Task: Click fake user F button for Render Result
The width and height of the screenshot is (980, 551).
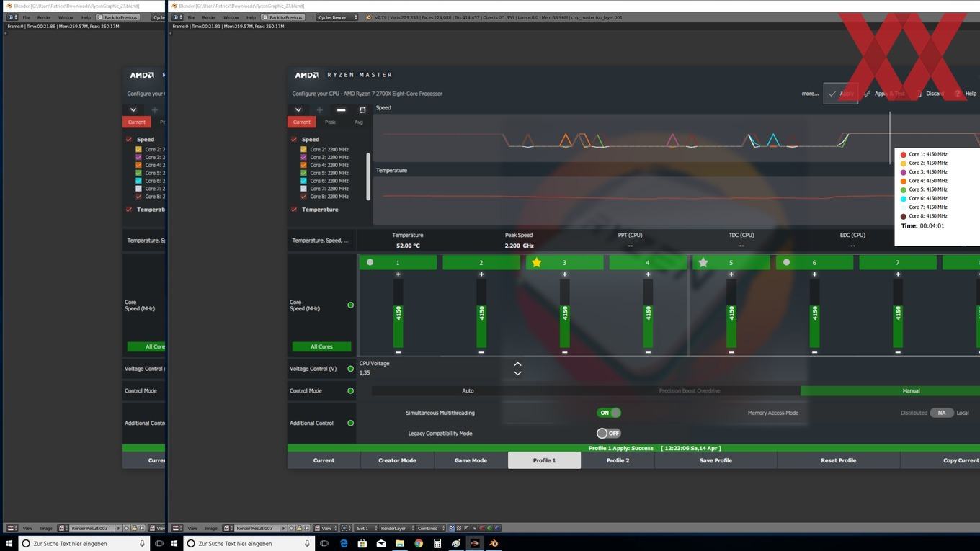Action: pyautogui.click(x=283, y=528)
